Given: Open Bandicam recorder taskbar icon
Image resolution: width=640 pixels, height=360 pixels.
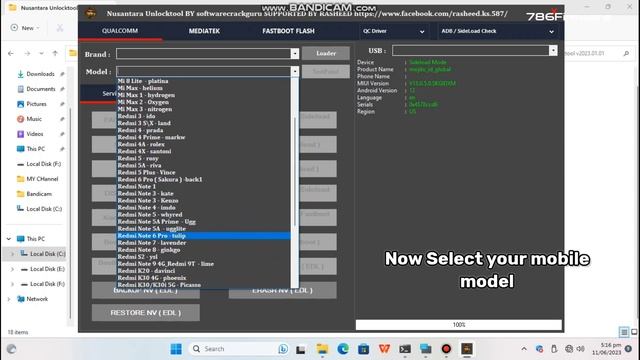Looking at the screenshot, I should pyautogui.click(x=446, y=349).
